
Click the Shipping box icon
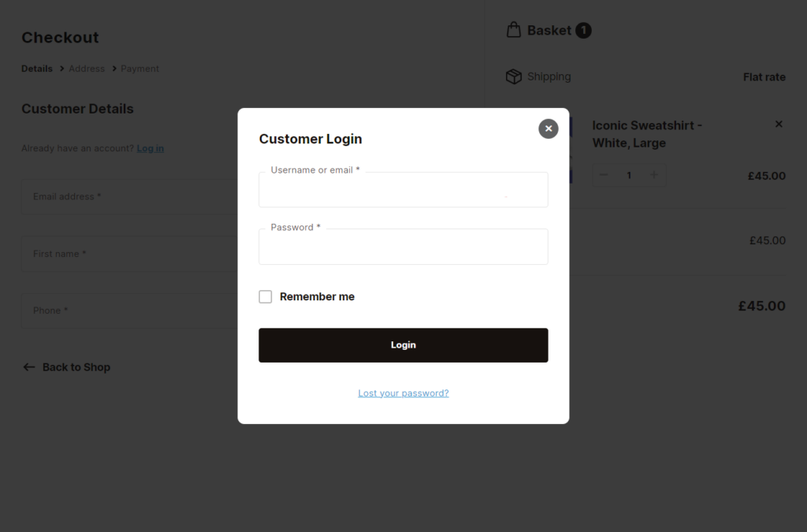pos(514,76)
